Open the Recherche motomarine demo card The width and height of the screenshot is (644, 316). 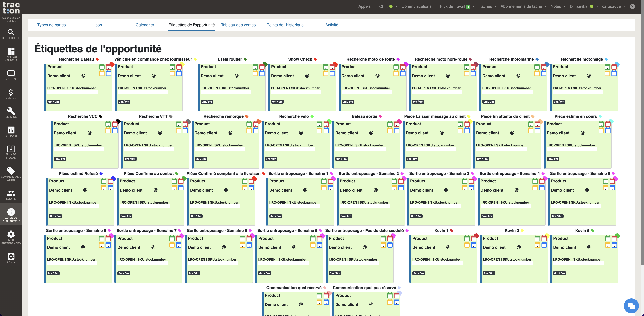(514, 87)
